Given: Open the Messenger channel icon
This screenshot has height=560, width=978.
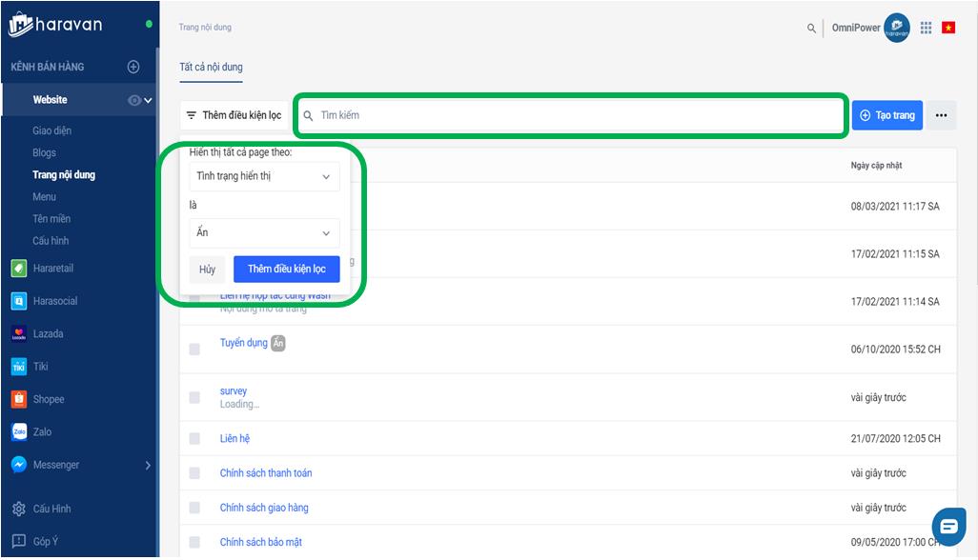Looking at the screenshot, I should tap(19, 465).
